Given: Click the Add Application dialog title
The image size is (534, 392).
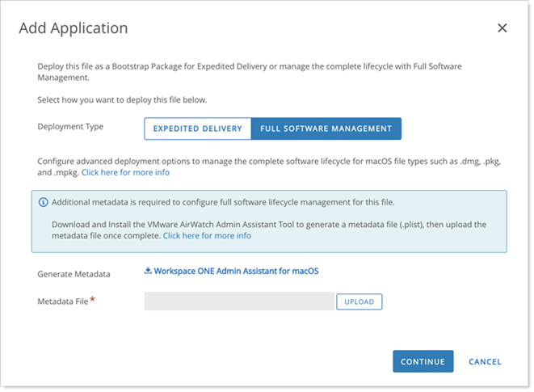Looking at the screenshot, I should tap(74, 28).
